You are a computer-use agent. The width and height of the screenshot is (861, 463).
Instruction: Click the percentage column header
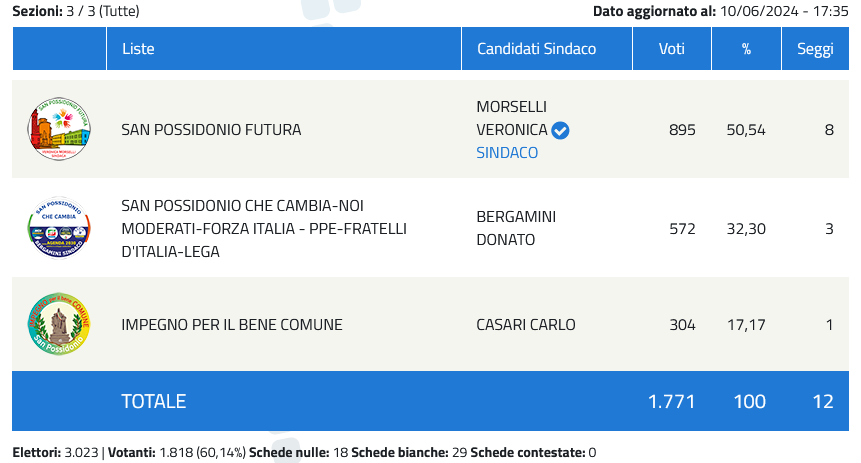click(746, 49)
